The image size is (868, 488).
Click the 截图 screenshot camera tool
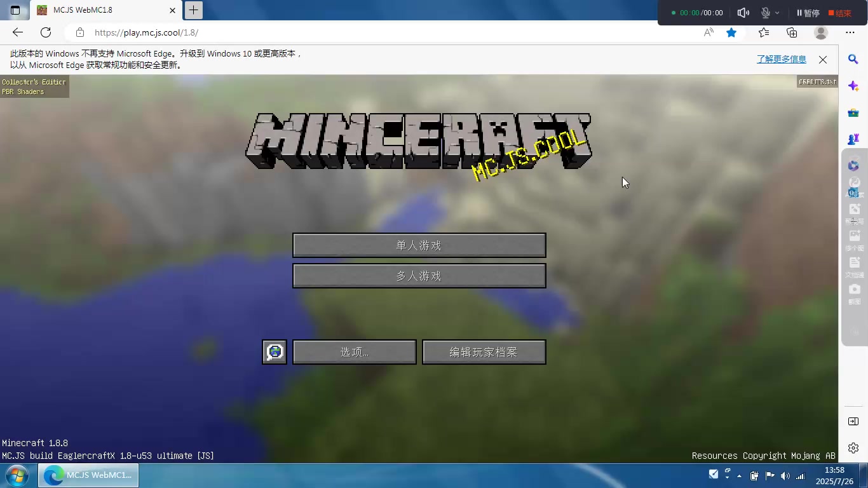point(855,293)
